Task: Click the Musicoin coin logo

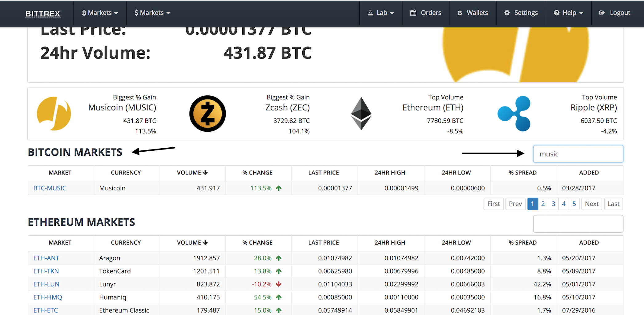Action: pyautogui.click(x=54, y=114)
